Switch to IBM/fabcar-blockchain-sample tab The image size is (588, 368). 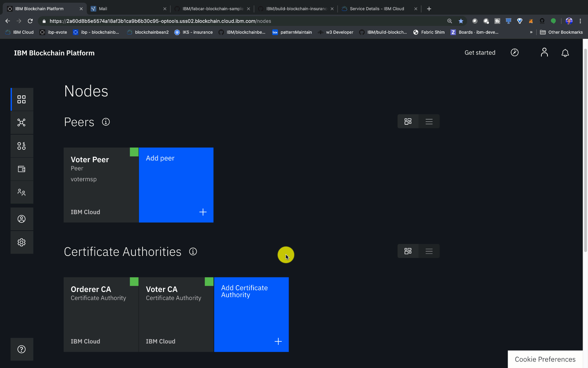pyautogui.click(x=213, y=9)
